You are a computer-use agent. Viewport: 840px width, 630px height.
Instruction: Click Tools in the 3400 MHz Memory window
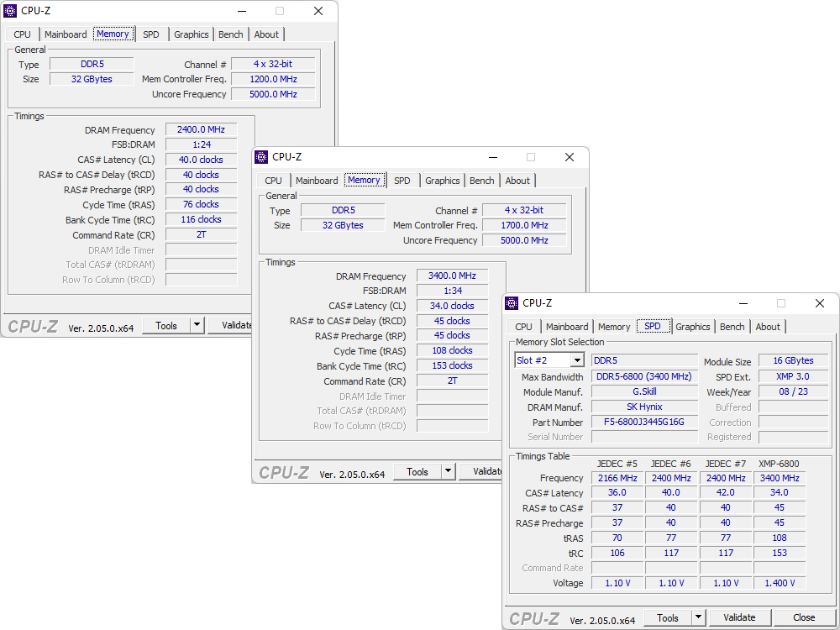417,471
